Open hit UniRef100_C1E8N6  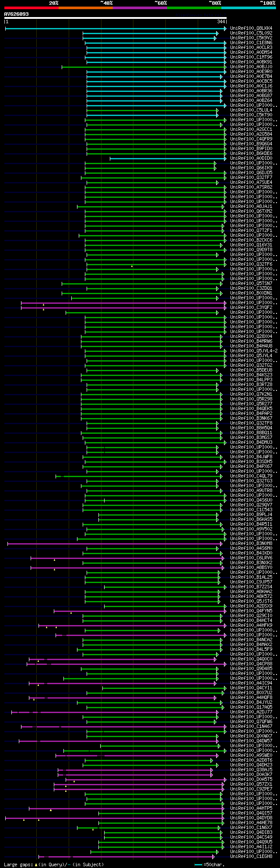(x=251, y=43)
